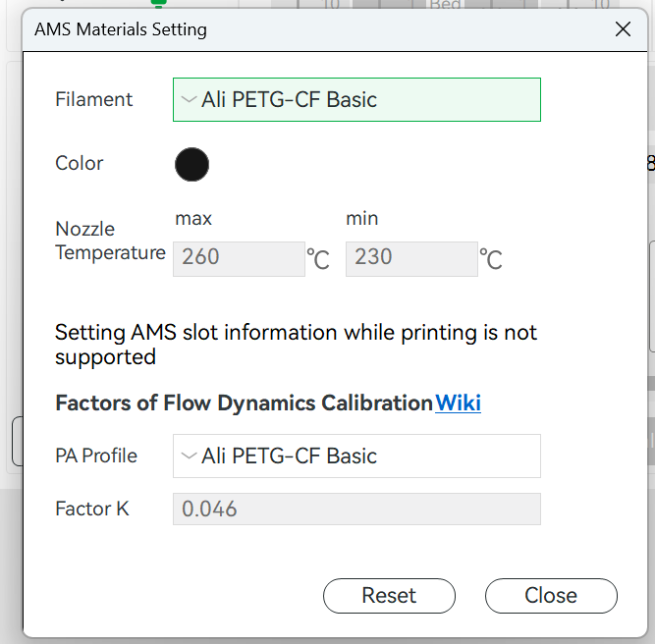Image resolution: width=655 pixels, height=644 pixels.
Task: Click the Reset button
Action: pos(389,596)
